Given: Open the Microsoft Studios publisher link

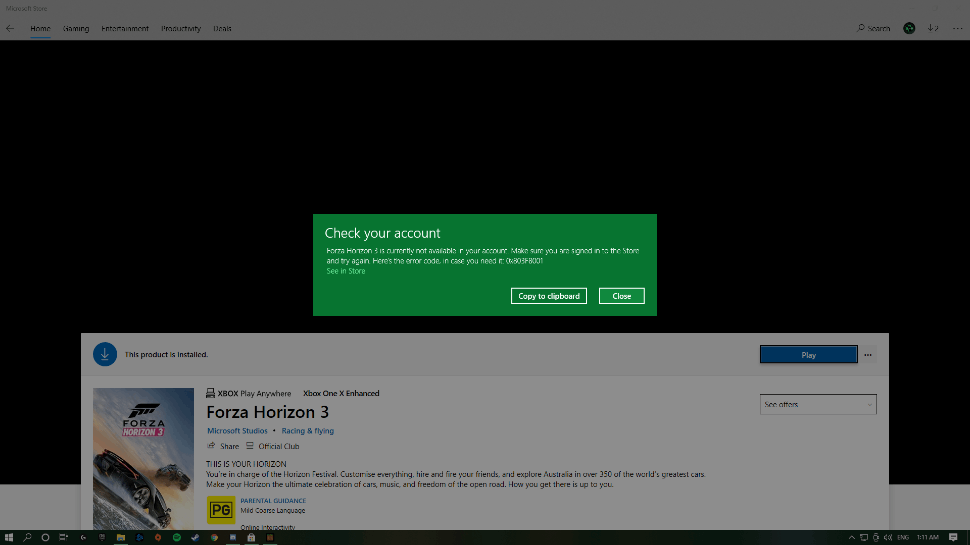Looking at the screenshot, I should [x=238, y=431].
